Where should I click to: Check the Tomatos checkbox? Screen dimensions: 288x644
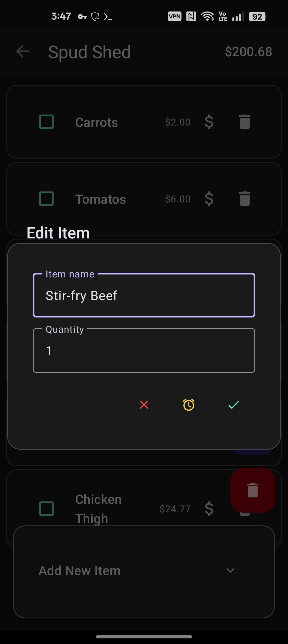tap(46, 199)
